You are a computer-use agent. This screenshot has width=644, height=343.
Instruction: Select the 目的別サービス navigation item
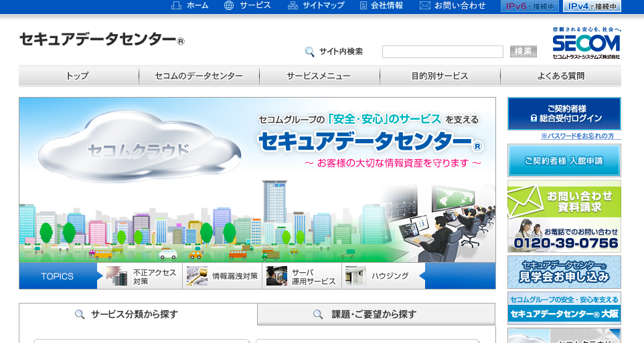(x=440, y=76)
